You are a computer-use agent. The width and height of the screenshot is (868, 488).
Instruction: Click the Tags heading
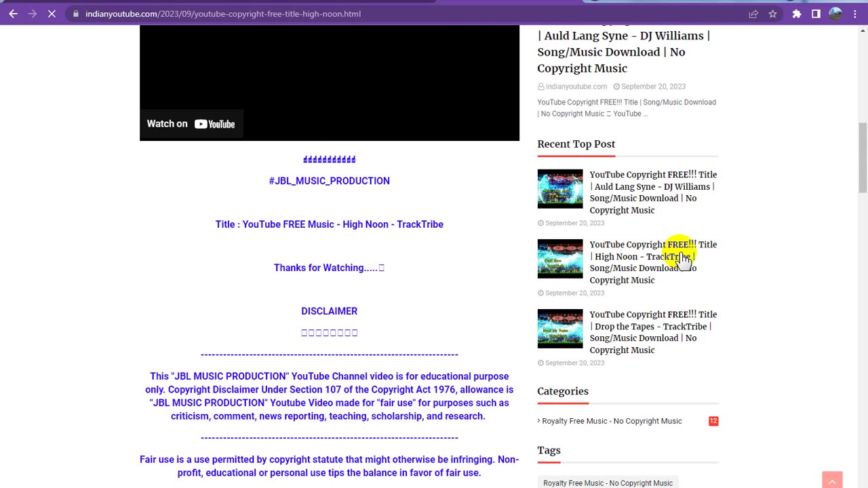point(549,450)
